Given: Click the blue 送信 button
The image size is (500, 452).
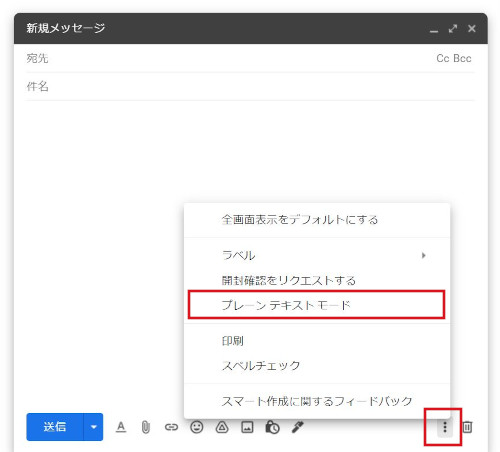Looking at the screenshot, I should click(x=55, y=427).
